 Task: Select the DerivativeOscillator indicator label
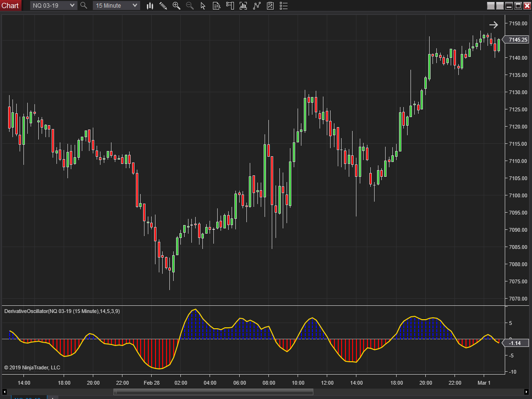[62, 311]
